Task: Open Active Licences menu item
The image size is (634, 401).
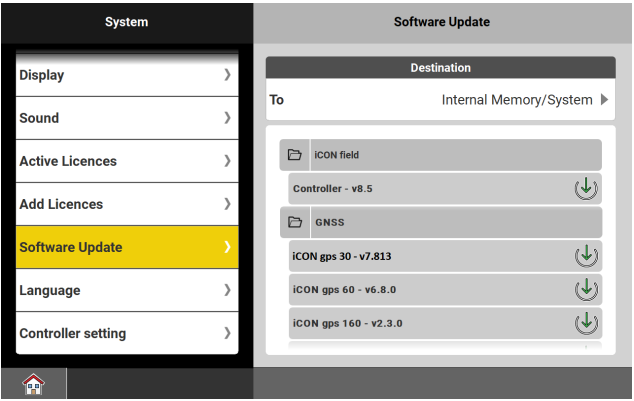Action: pos(127,161)
